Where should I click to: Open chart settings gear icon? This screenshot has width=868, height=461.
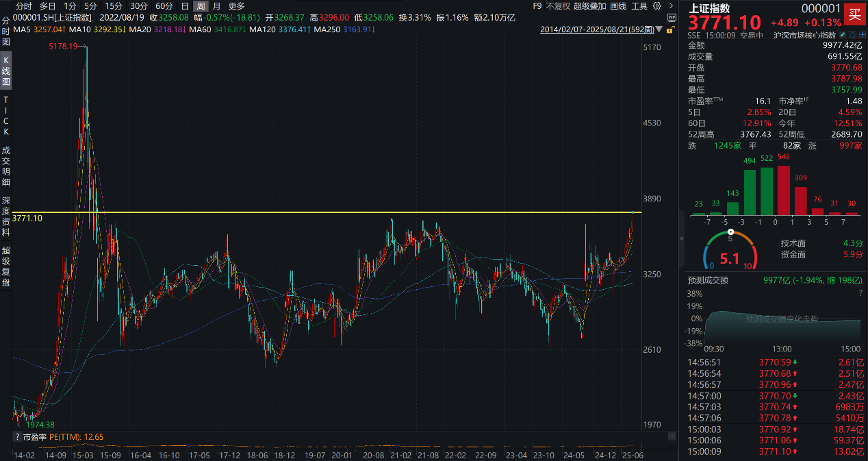coord(658,6)
